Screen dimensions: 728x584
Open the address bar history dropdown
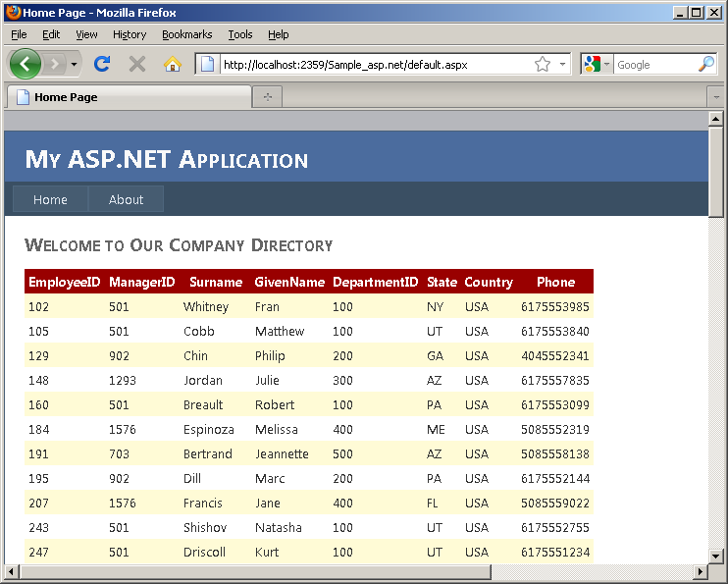(x=563, y=64)
